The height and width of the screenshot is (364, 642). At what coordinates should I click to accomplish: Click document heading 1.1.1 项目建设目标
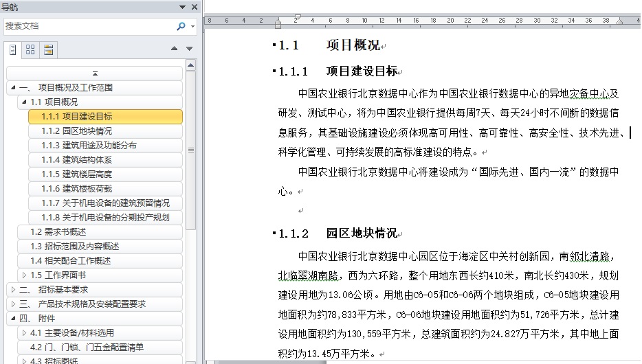(337, 71)
